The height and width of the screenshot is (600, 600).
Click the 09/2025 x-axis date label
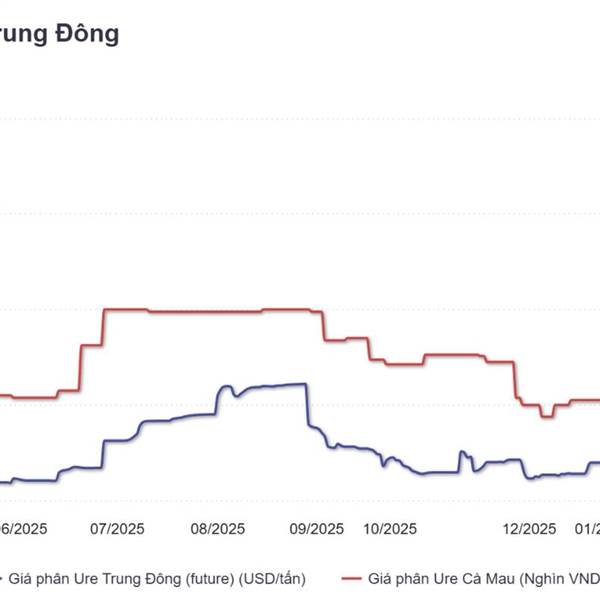pos(316,529)
